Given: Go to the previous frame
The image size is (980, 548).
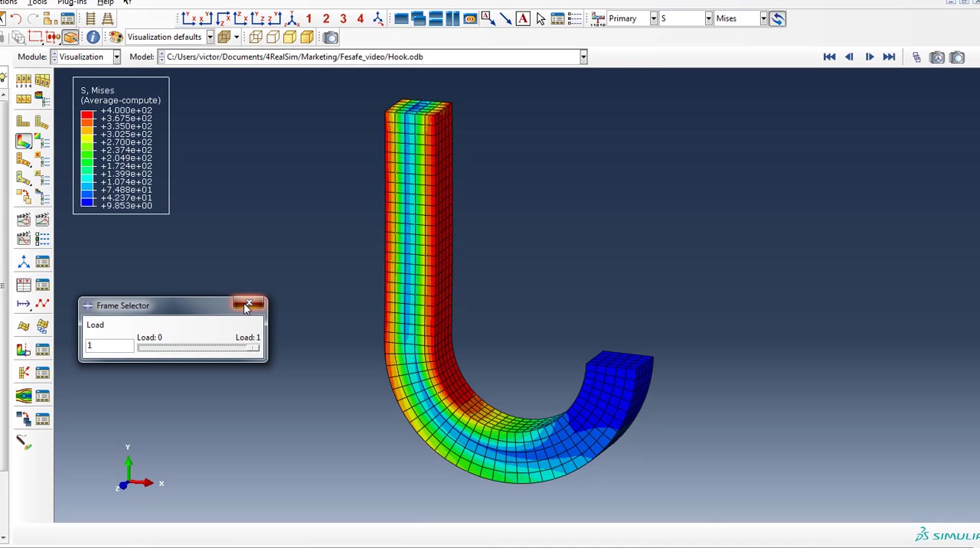Looking at the screenshot, I should pos(849,57).
